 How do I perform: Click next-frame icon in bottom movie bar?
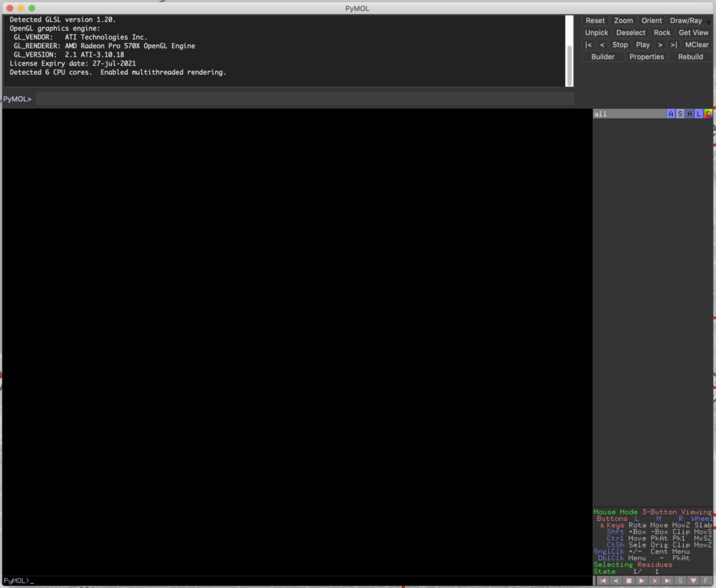(654, 581)
